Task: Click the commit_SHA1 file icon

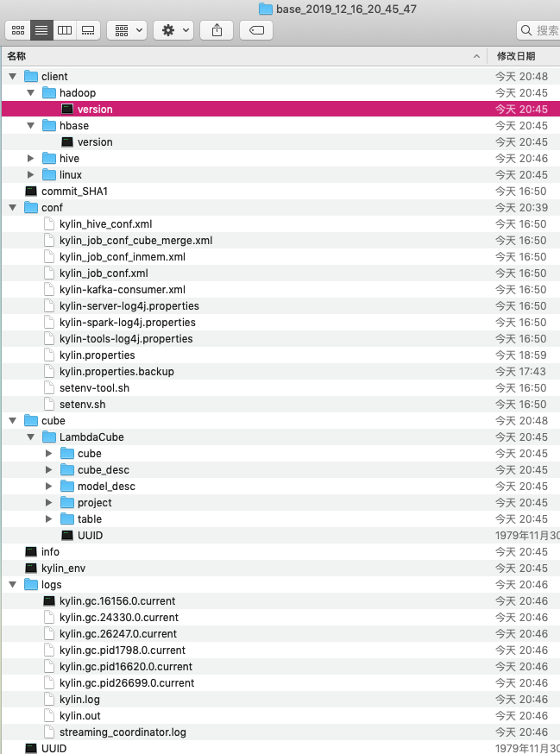Action: [31, 191]
